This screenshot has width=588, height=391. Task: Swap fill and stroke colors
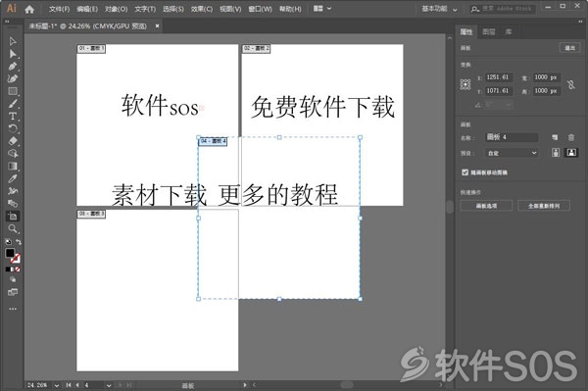tap(18, 242)
